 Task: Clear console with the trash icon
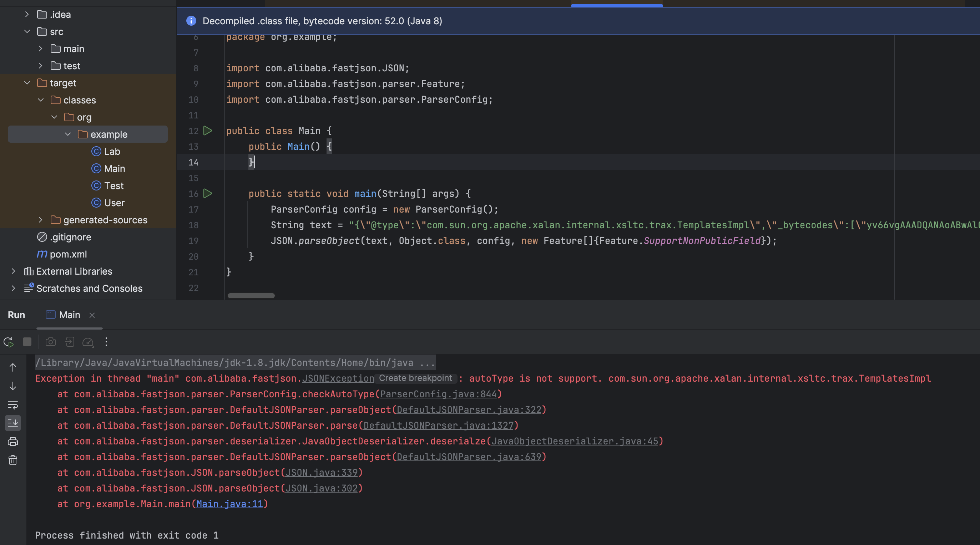click(x=13, y=460)
